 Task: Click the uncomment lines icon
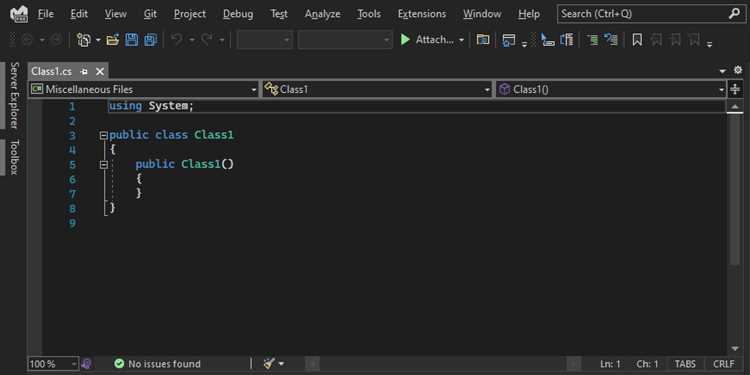click(x=611, y=40)
